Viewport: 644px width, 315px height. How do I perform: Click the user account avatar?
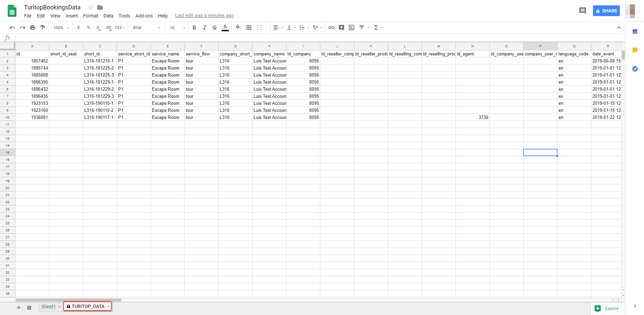click(632, 11)
